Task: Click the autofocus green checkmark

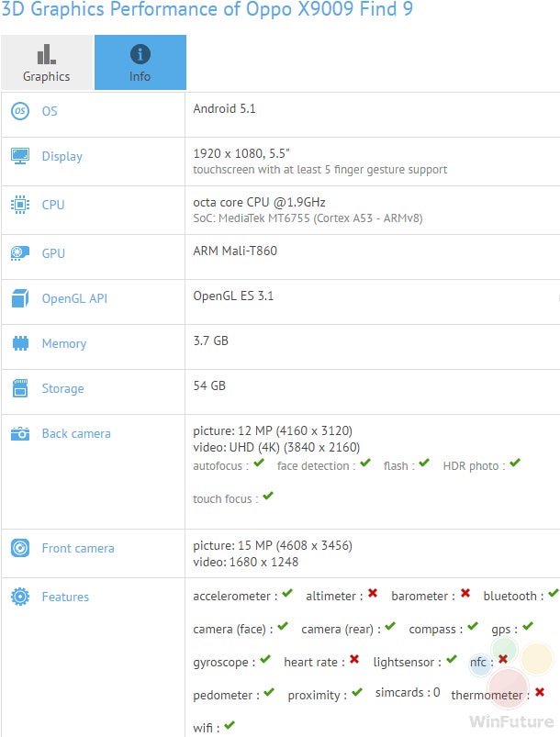Action: pos(259,463)
